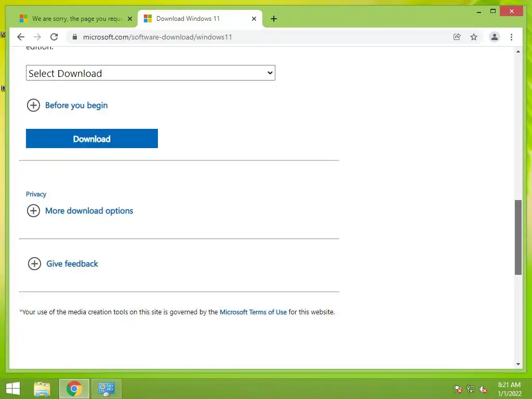This screenshot has height=399, width=532.
Task: Open the 'Select Download' dropdown
Action: click(151, 73)
